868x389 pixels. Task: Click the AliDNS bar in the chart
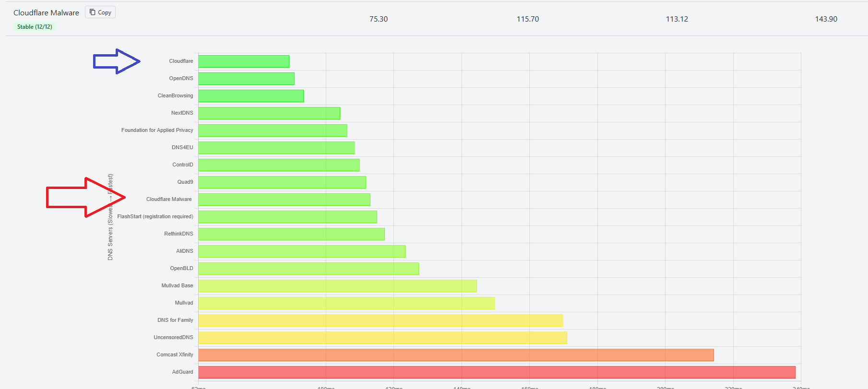coord(302,251)
